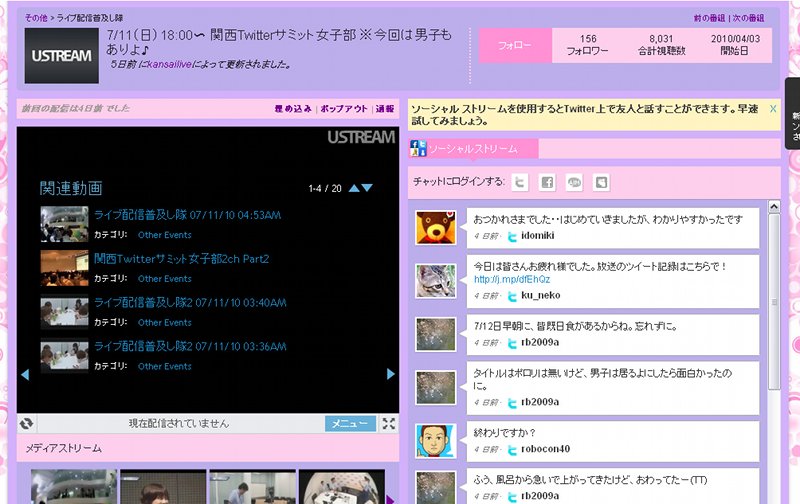Screen dimensions: 800x504
Task: Click the fourth chat login icon
Action: coord(601,182)
